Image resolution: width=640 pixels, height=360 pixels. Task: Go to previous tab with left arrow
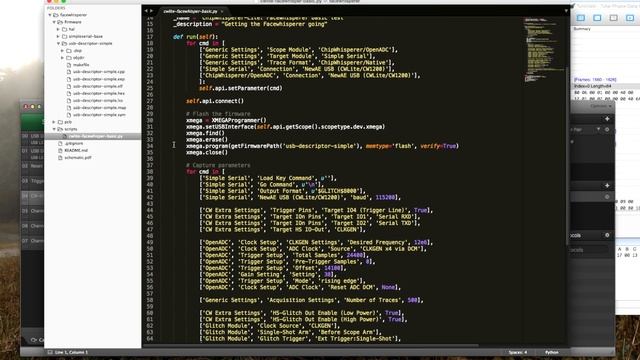pos(146,11)
